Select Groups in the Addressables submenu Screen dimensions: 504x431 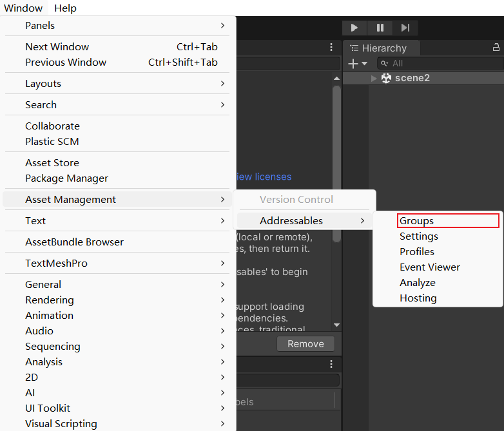416,221
